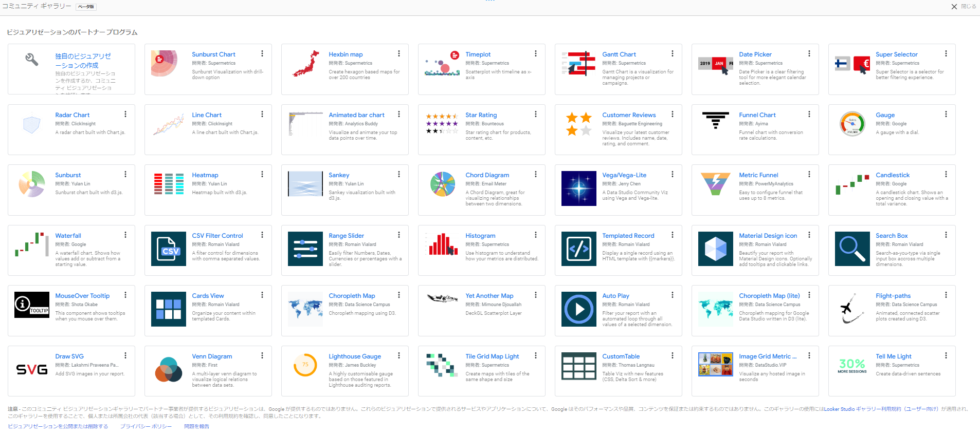This screenshot has height=435, width=980.
Task: Open the publish or remove visualization link
Action: [x=58, y=427]
